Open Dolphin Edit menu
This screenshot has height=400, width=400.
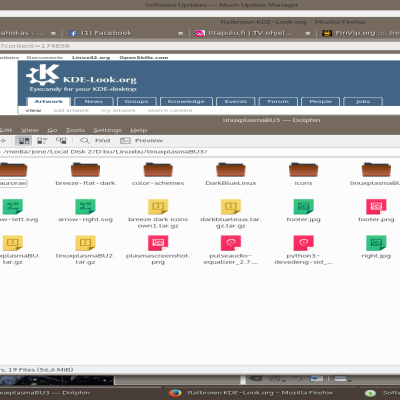[6, 130]
